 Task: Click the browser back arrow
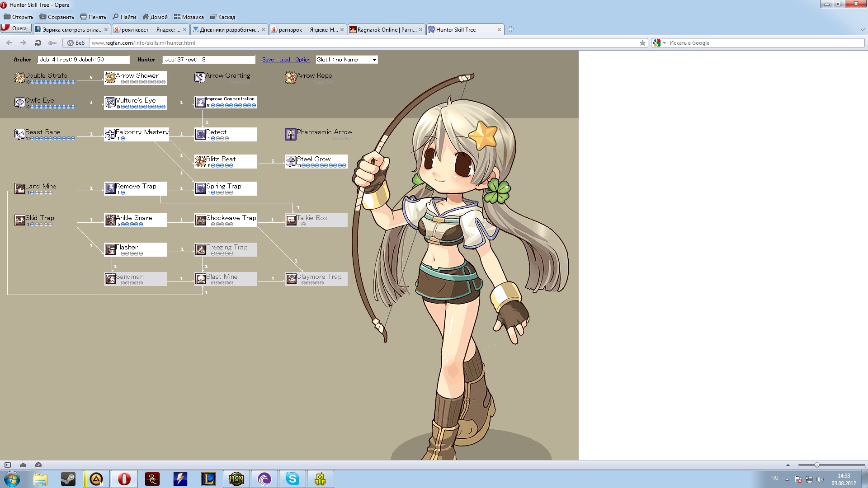tap(9, 43)
